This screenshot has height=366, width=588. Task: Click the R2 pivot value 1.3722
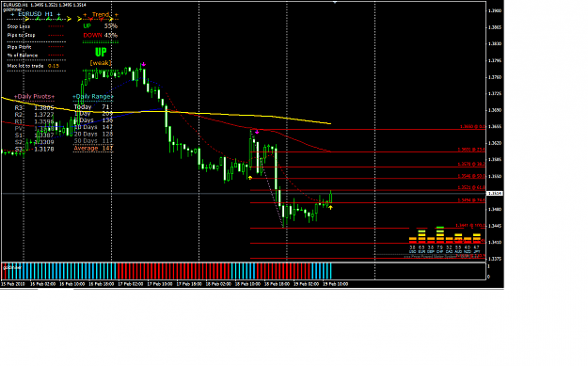point(44,115)
